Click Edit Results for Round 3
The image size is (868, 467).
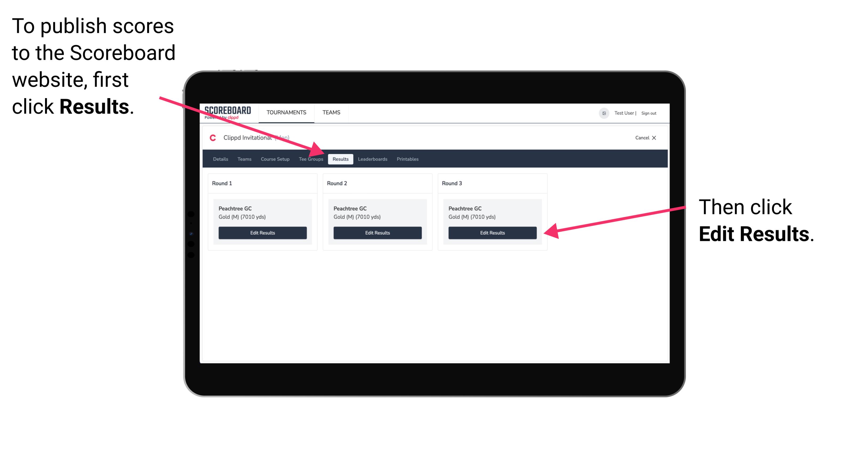click(x=491, y=232)
